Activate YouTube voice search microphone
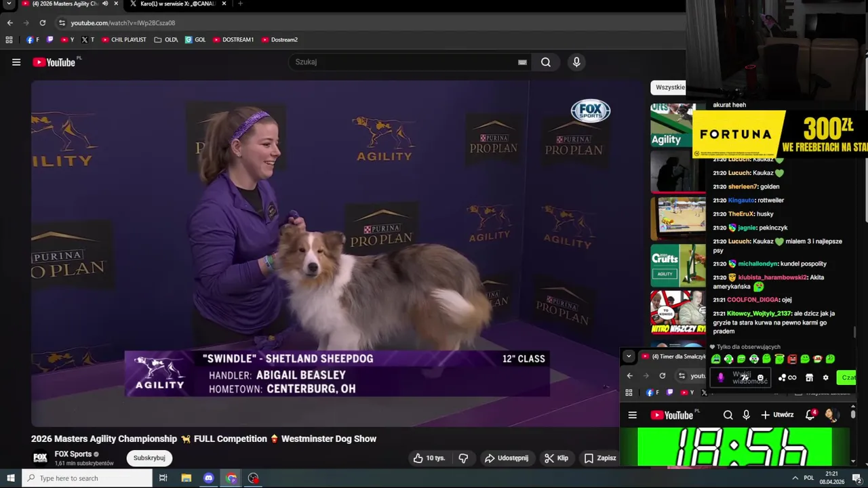 click(x=576, y=62)
